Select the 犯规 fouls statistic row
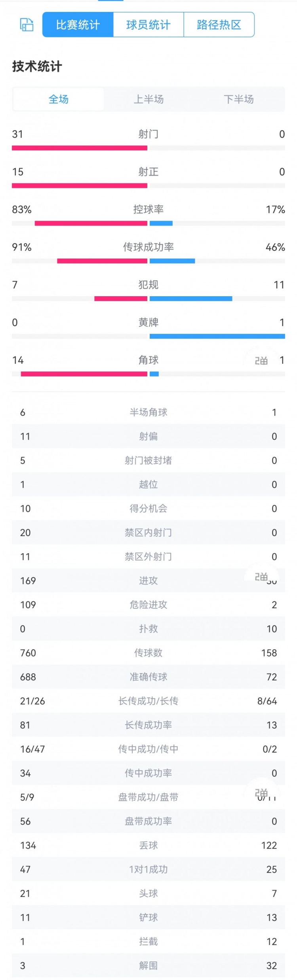 pyautogui.click(x=148, y=285)
